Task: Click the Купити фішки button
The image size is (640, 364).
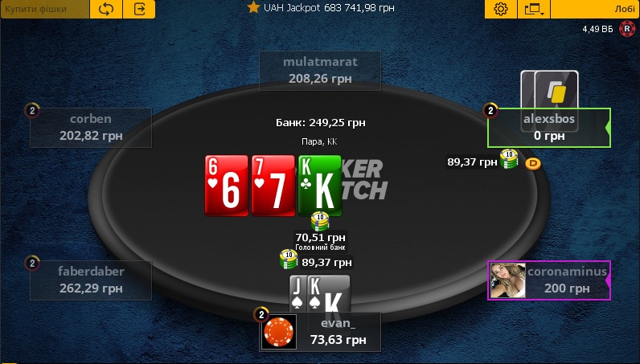Action: 44,9
